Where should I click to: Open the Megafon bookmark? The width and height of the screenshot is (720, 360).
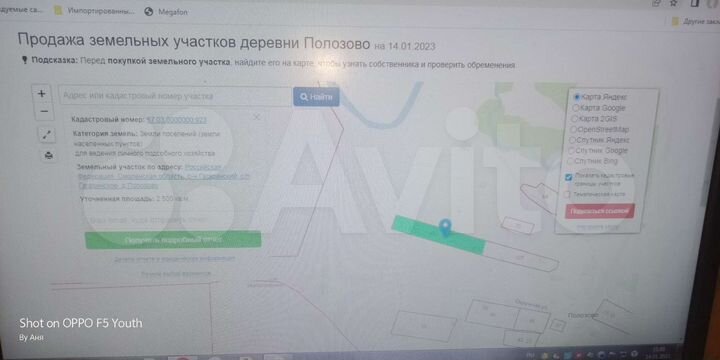click(166, 12)
